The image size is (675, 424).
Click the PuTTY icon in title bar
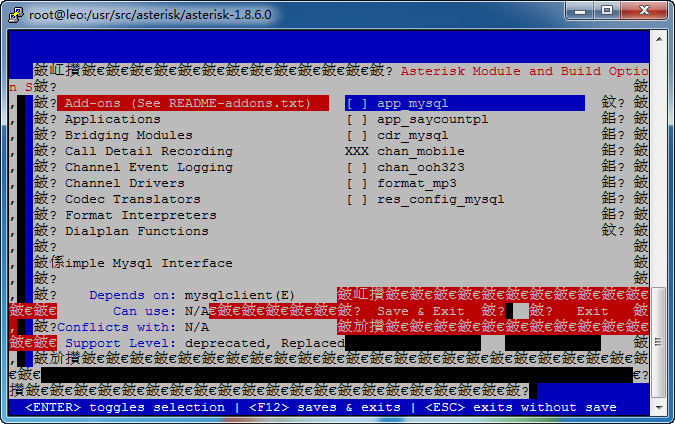point(16,15)
